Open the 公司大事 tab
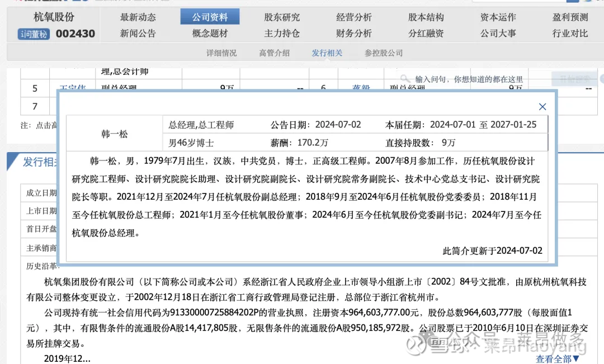 pyautogui.click(x=498, y=34)
